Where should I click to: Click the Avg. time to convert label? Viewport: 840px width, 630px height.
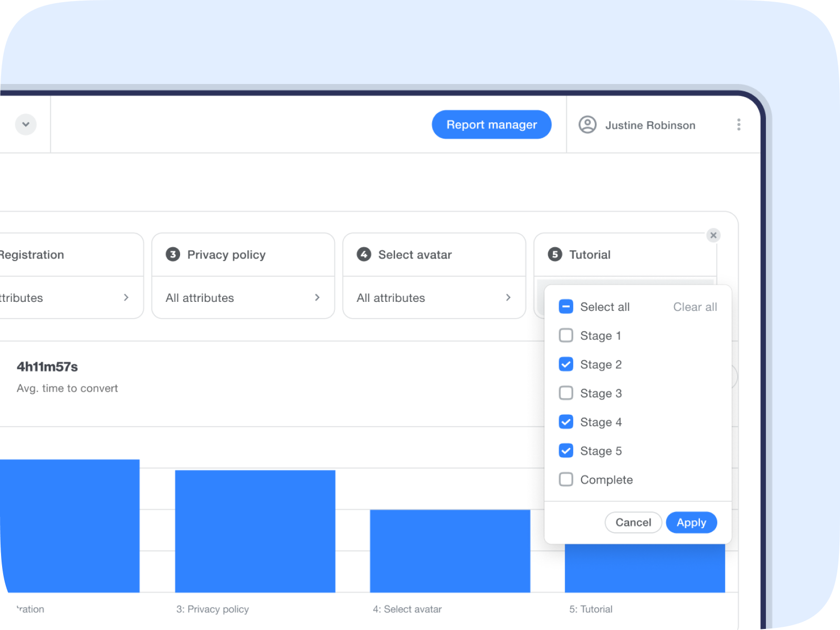point(67,388)
